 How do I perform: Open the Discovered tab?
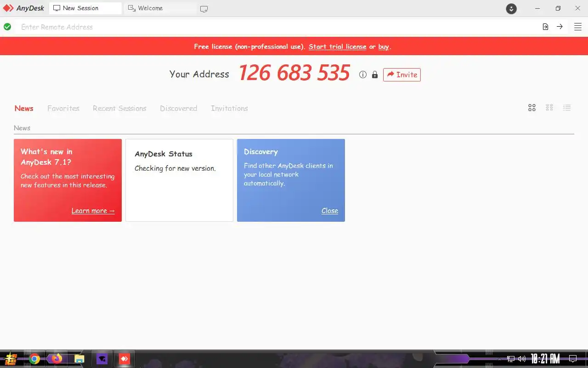click(179, 109)
